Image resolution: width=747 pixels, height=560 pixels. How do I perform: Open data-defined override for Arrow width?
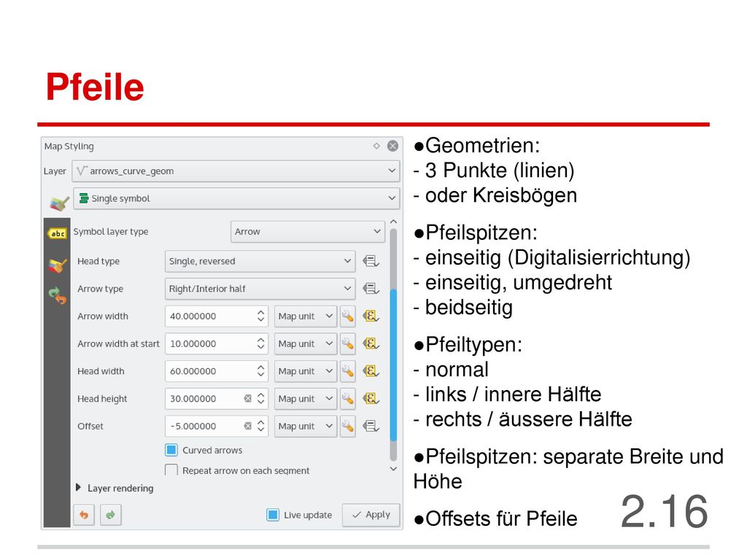(x=370, y=316)
